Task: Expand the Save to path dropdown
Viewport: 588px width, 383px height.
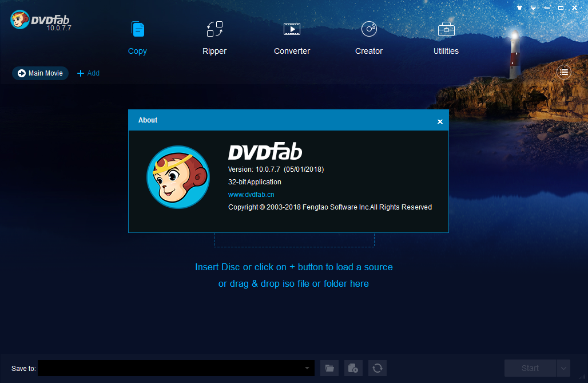Action: point(307,368)
